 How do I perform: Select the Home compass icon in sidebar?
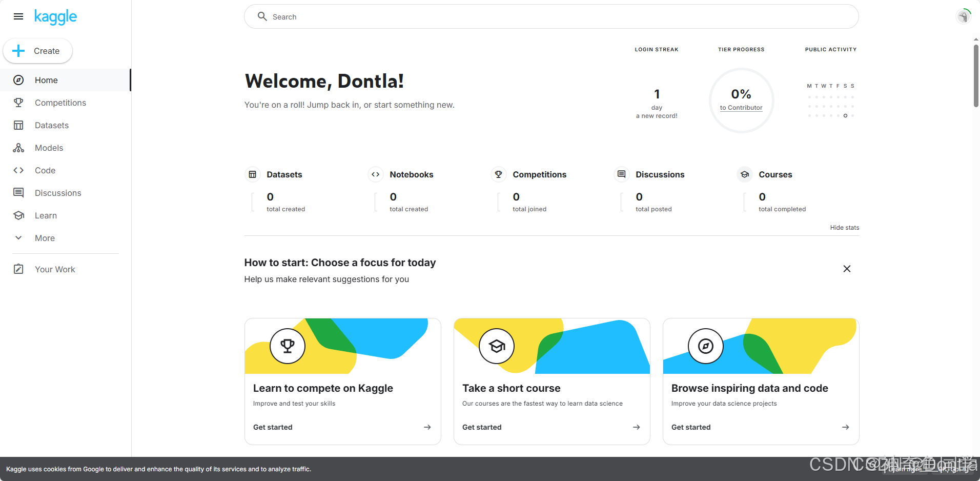click(x=18, y=80)
